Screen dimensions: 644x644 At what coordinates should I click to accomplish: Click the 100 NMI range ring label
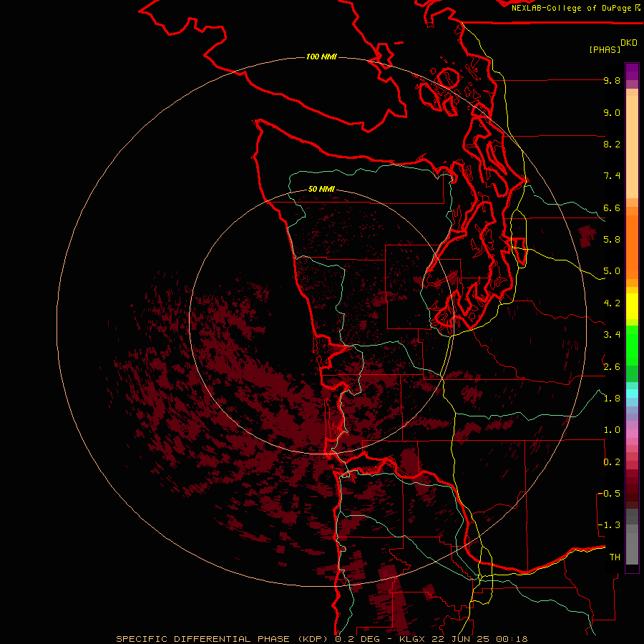(321, 57)
